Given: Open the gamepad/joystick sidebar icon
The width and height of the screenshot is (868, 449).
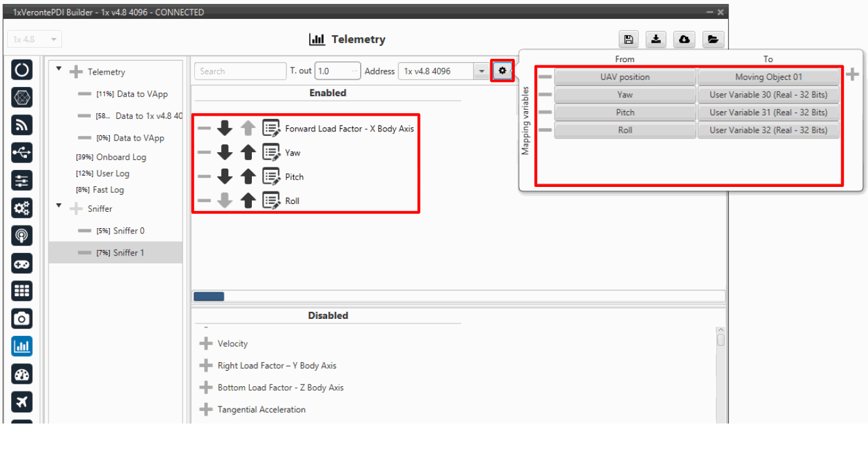Looking at the screenshot, I should coord(22,264).
